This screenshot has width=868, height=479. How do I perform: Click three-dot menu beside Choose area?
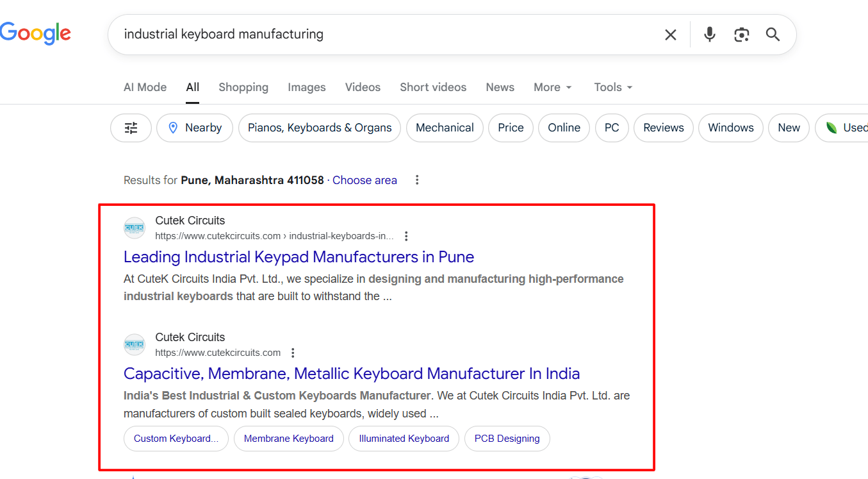pyautogui.click(x=417, y=180)
